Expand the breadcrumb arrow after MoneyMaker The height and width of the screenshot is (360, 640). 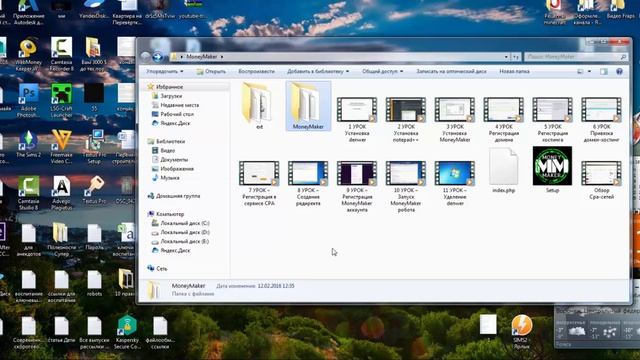tap(222, 57)
